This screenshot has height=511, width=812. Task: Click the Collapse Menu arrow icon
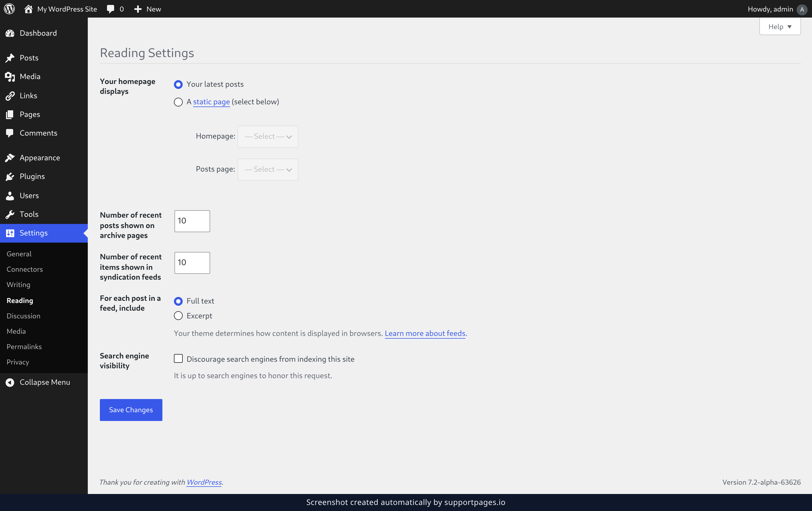[10, 382]
